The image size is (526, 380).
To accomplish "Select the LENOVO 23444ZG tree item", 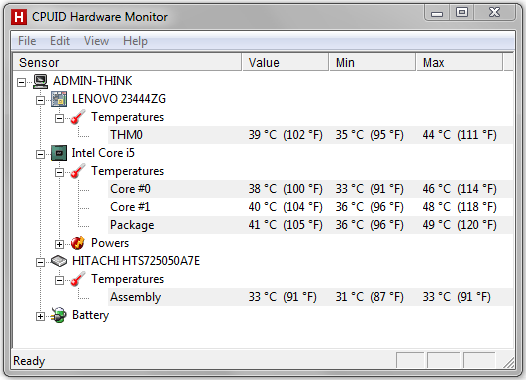I will [119, 99].
